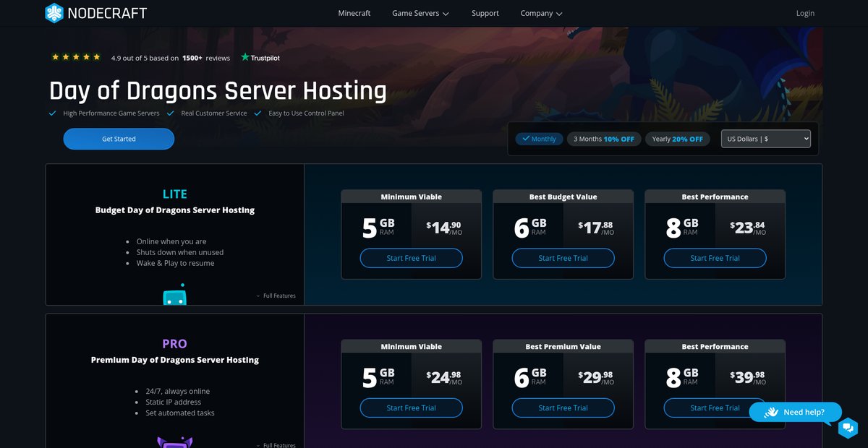Image resolution: width=868 pixels, height=448 pixels.
Task: Click the PRO plan heading
Action: (174, 343)
